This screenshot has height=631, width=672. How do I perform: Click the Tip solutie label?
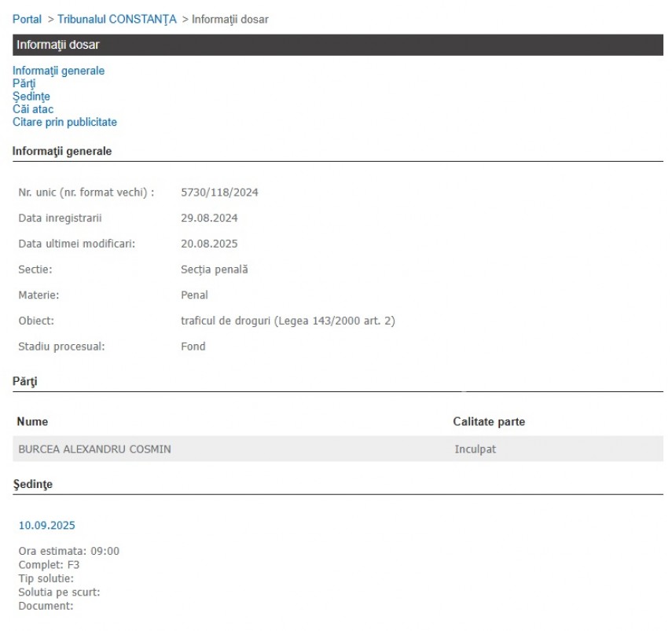46,578
